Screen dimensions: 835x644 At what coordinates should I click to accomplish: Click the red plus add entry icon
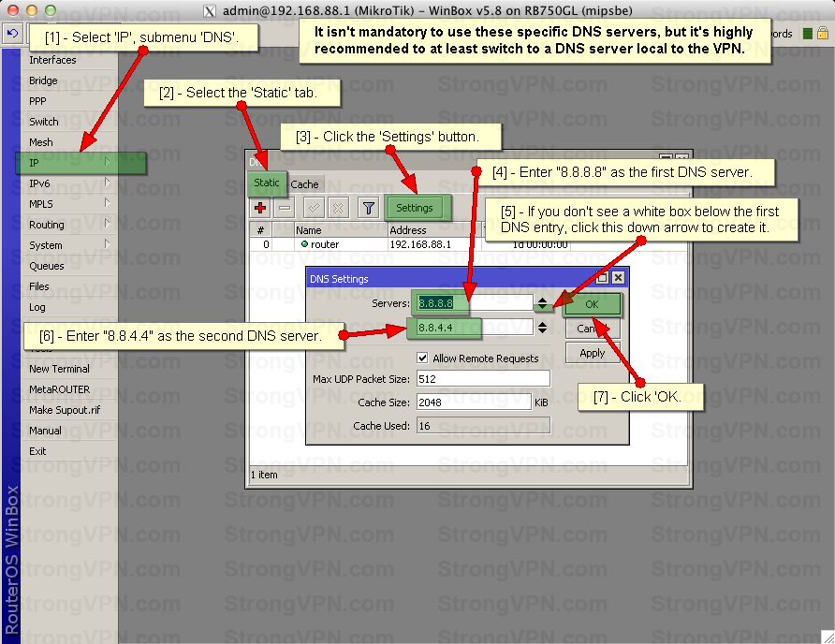click(x=260, y=208)
